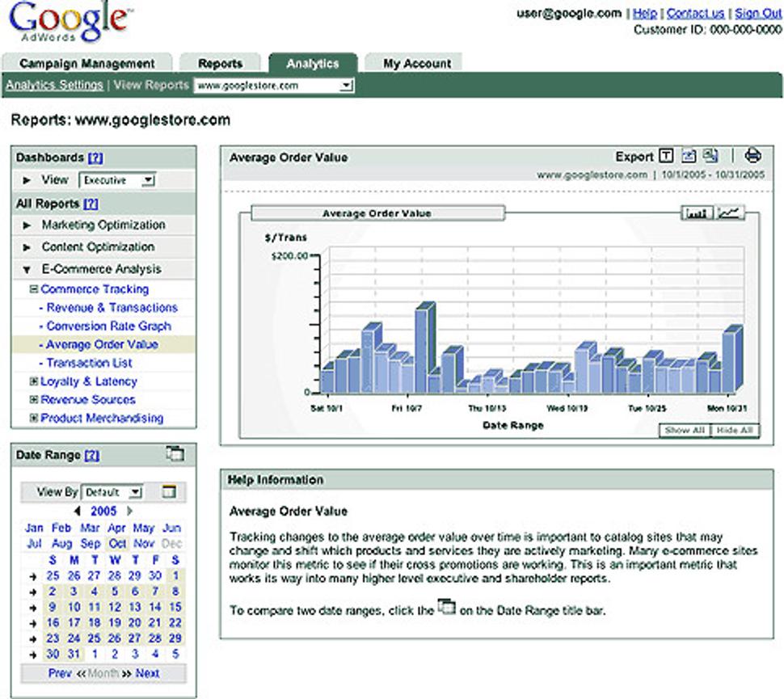Expand Content Optimization section

(x=27, y=247)
